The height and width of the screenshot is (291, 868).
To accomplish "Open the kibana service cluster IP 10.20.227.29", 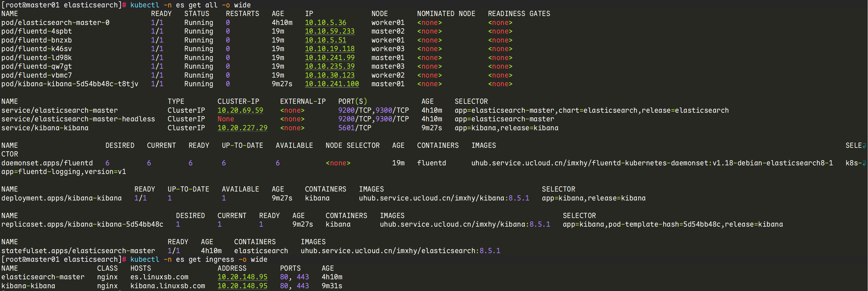I will click(x=242, y=128).
